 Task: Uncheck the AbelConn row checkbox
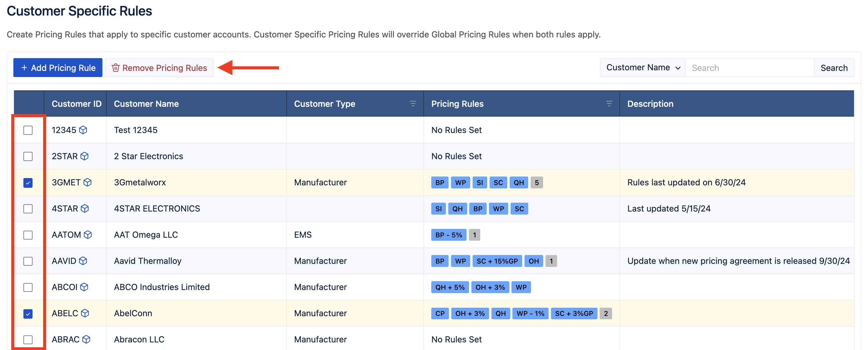pos(28,313)
